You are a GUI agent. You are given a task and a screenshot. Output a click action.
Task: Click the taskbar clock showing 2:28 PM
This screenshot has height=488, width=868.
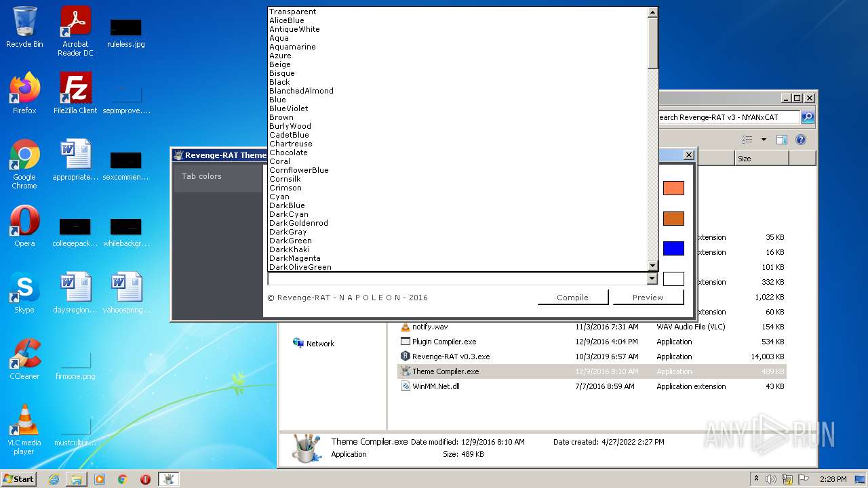833,479
